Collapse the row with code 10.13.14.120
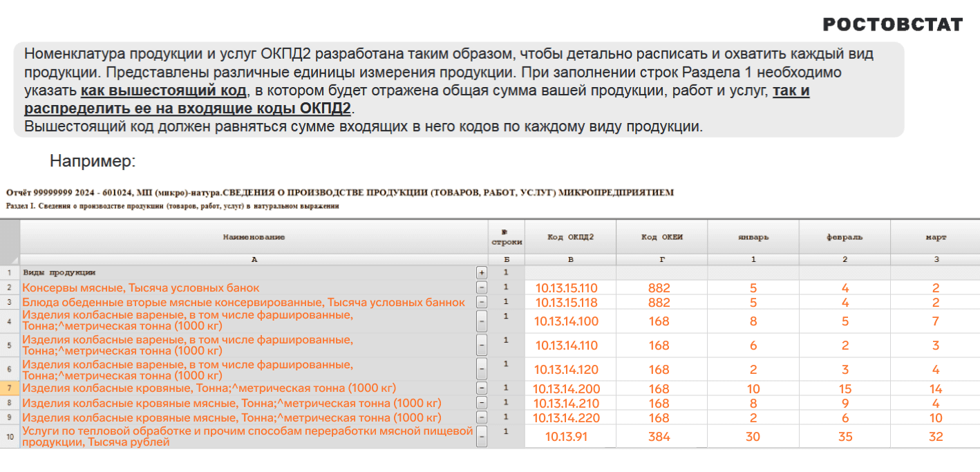The height and width of the screenshot is (472, 980). click(482, 369)
